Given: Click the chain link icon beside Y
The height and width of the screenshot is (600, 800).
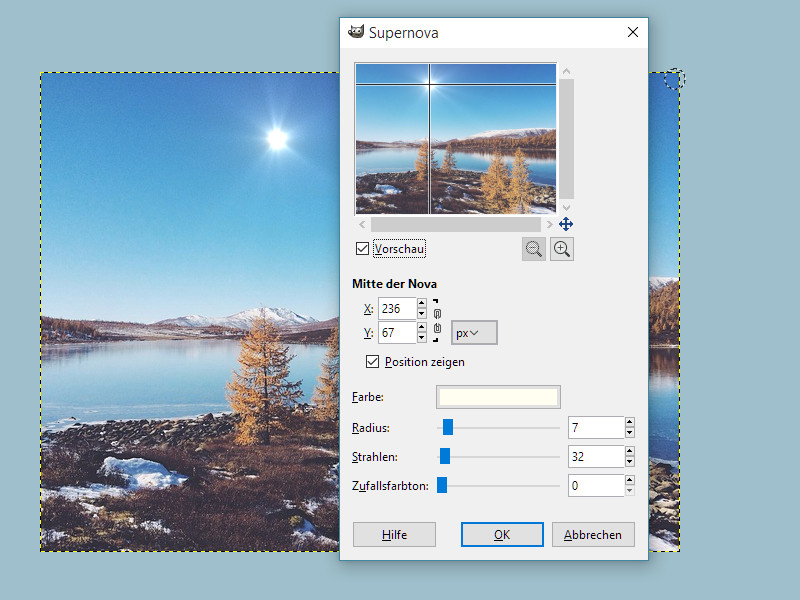Looking at the screenshot, I should [437, 329].
